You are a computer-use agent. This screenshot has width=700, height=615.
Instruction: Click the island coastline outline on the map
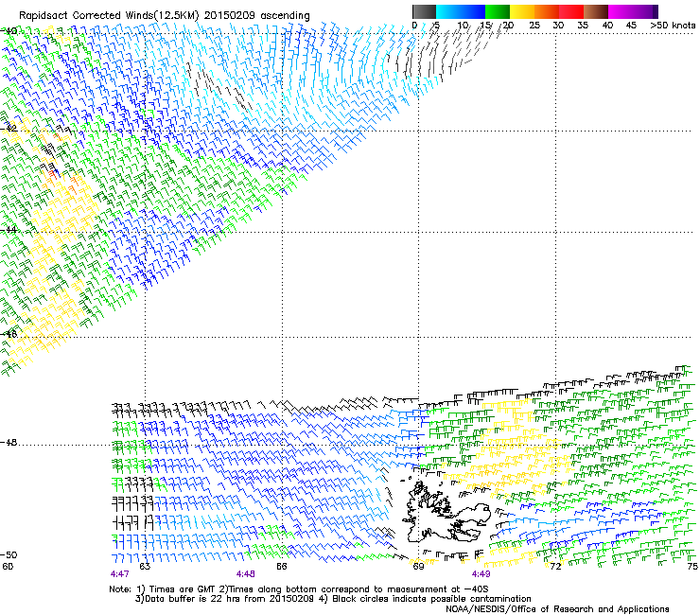pyautogui.click(x=446, y=511)
